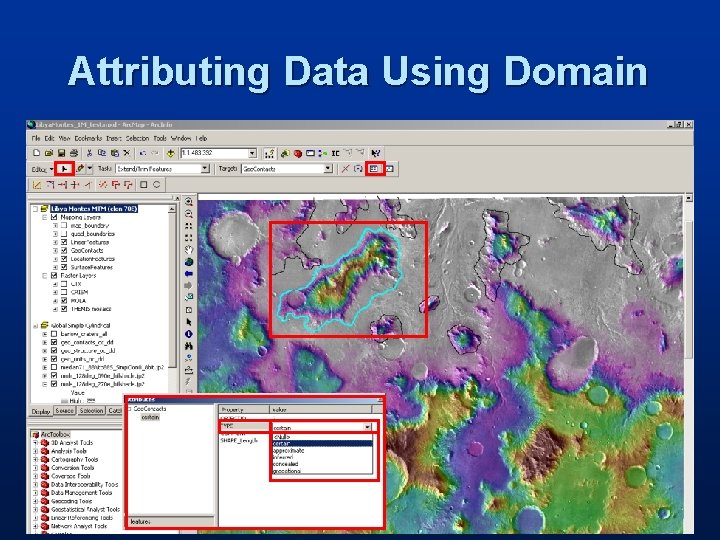This screenshot has height=540, width=720.
Task: Click the THEMIS mosaic layer name
Action: click(x=90, y=309)
